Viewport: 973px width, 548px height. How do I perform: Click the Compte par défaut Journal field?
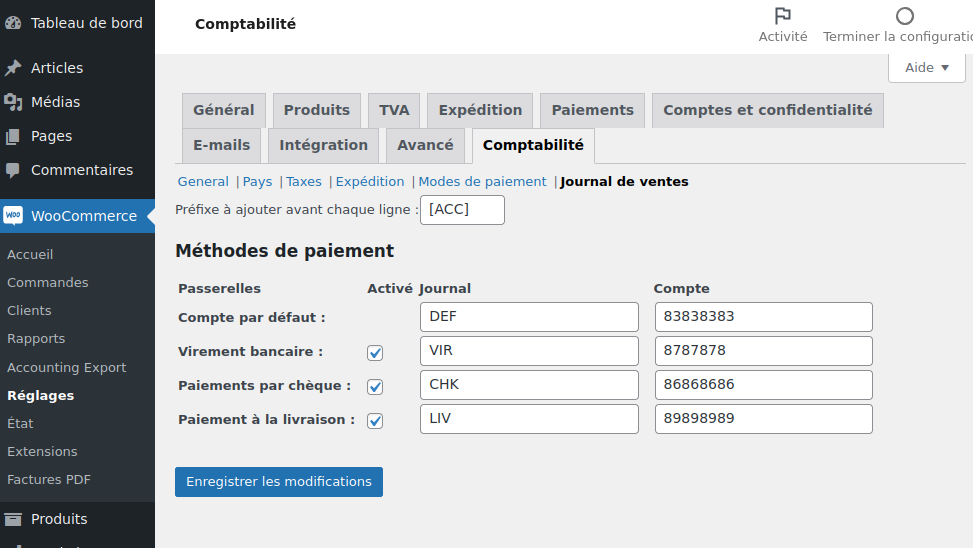529,318
